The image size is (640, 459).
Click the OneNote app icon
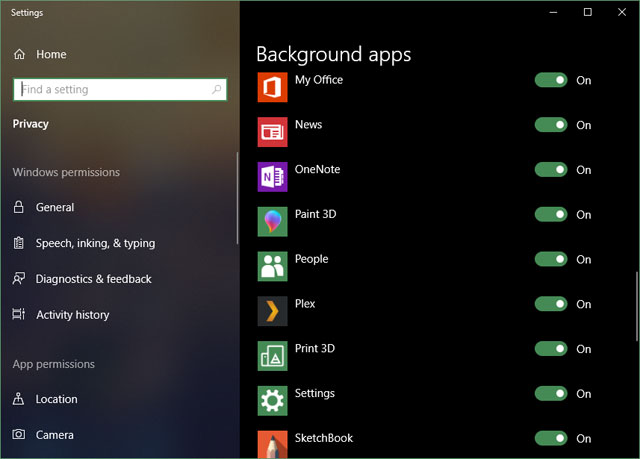point(273,177)
